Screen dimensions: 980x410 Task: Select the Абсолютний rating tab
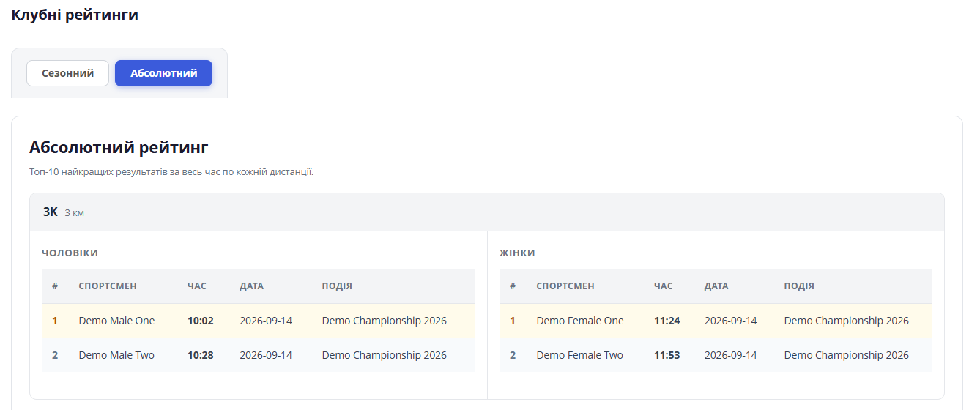pyautogui.click(x=164, y=73)
